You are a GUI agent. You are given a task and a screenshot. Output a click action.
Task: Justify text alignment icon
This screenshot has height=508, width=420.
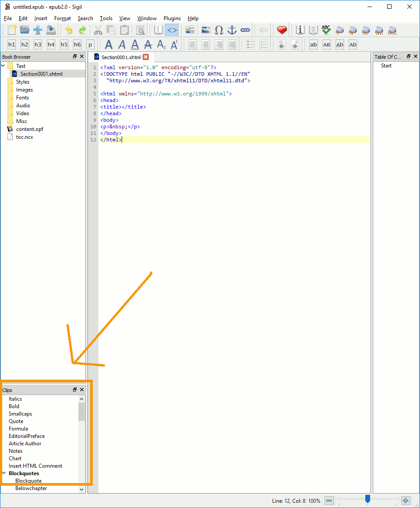coord(232,44)
